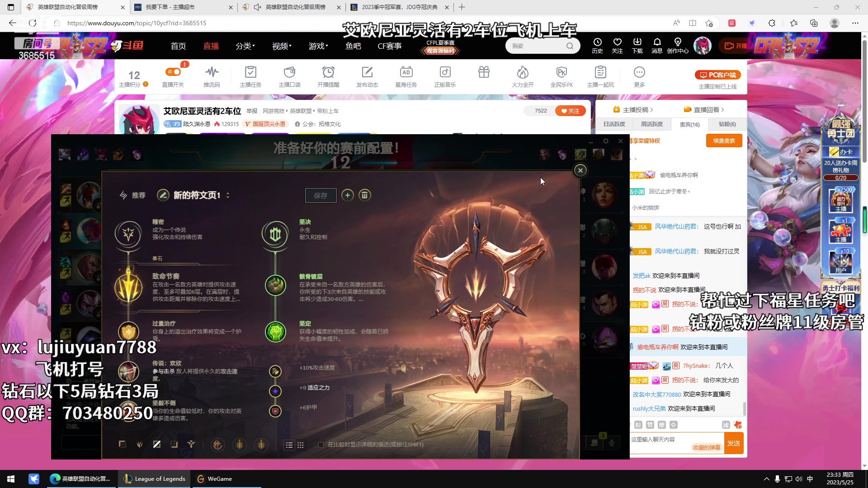Expand the 游戏 navigation dropdown
Image resolution: width=868 pixels, height=488 pixels.
click(x=318, y=46)
